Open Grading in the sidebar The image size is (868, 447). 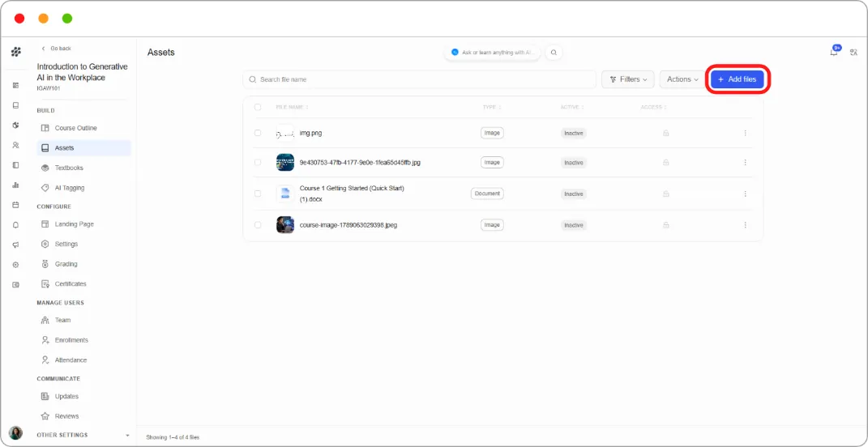(x=83, y=264)
